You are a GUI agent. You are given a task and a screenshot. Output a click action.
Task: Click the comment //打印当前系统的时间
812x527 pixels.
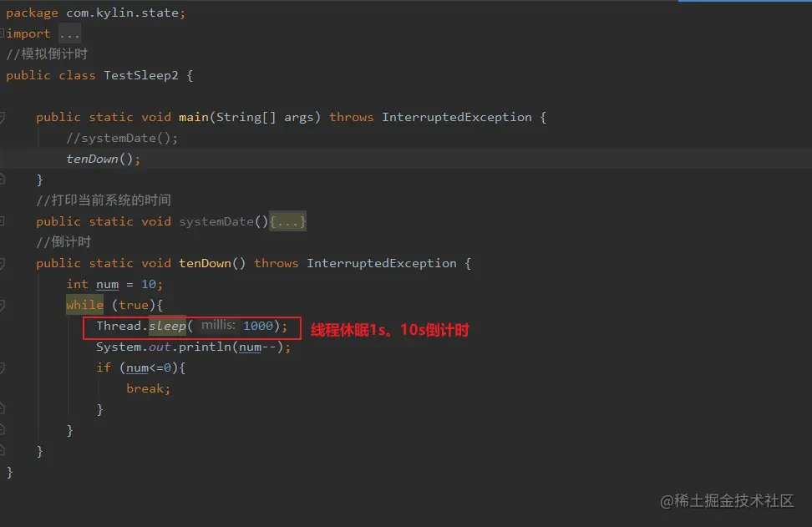104,200
